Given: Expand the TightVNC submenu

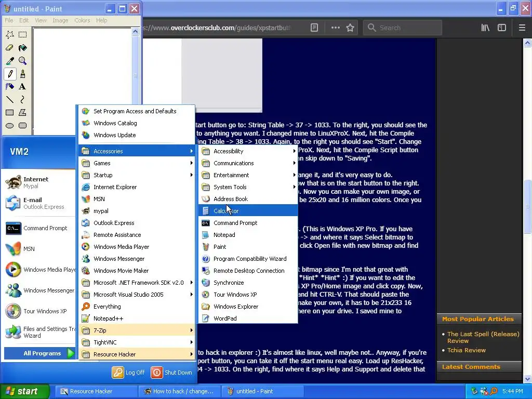Looking at the screenshot, I should click(x=137, y=342).
